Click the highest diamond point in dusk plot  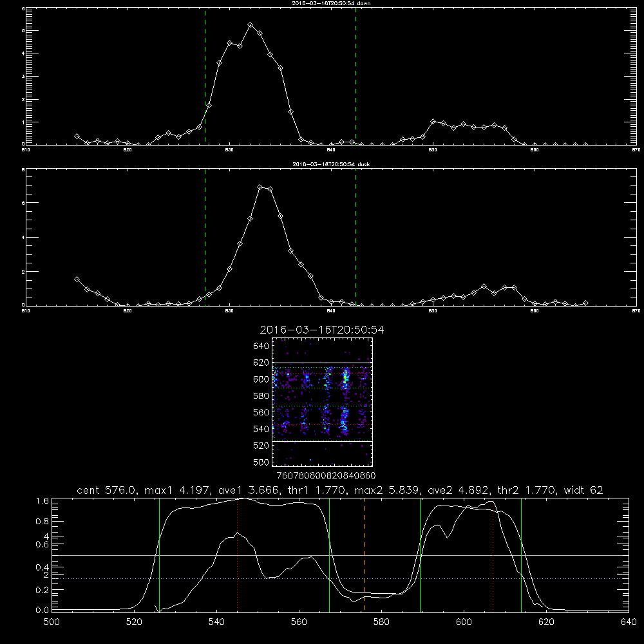coord(260,187)
